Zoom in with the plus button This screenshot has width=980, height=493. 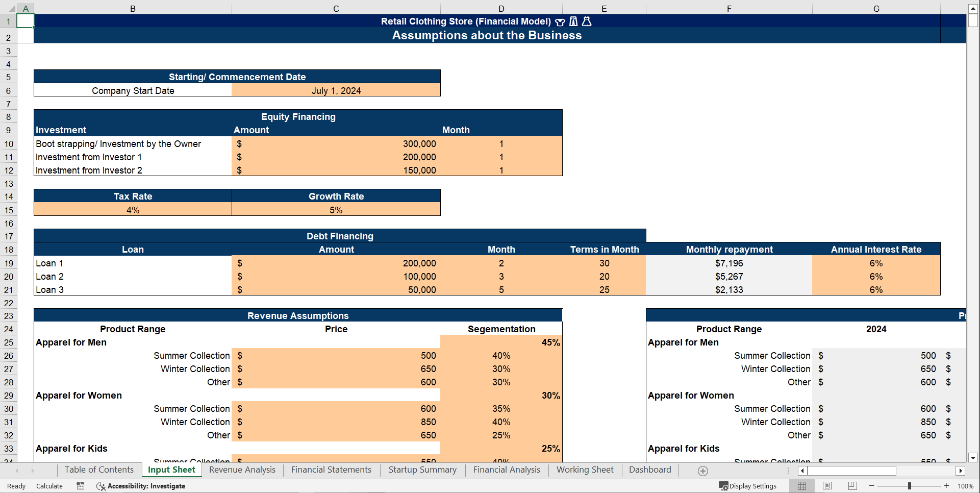(x=947, y=486)
